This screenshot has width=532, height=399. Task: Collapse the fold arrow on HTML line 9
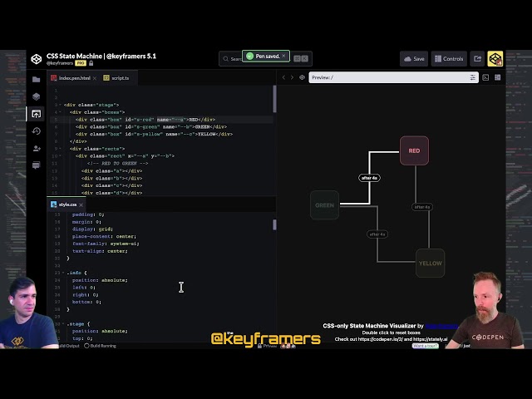pos(61,149)
